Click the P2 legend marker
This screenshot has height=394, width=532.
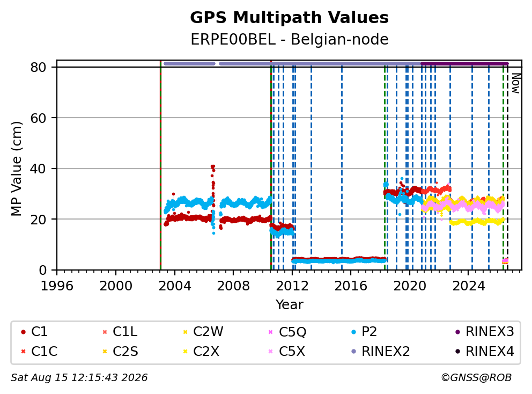(x=353, y=332)
